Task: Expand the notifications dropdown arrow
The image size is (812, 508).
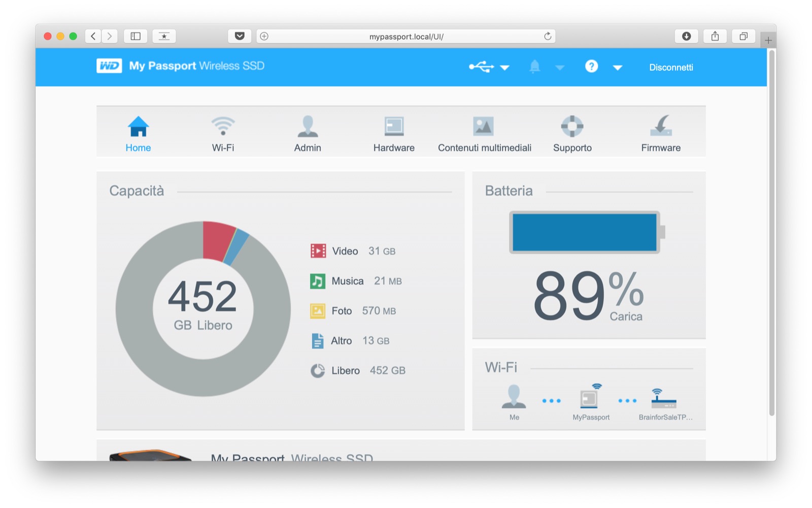Action: pos(560,68)
